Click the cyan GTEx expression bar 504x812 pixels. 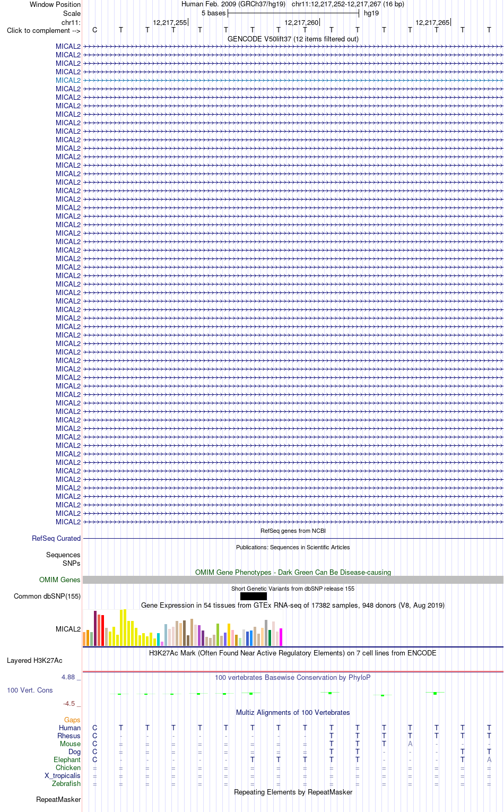pos(159,640)
